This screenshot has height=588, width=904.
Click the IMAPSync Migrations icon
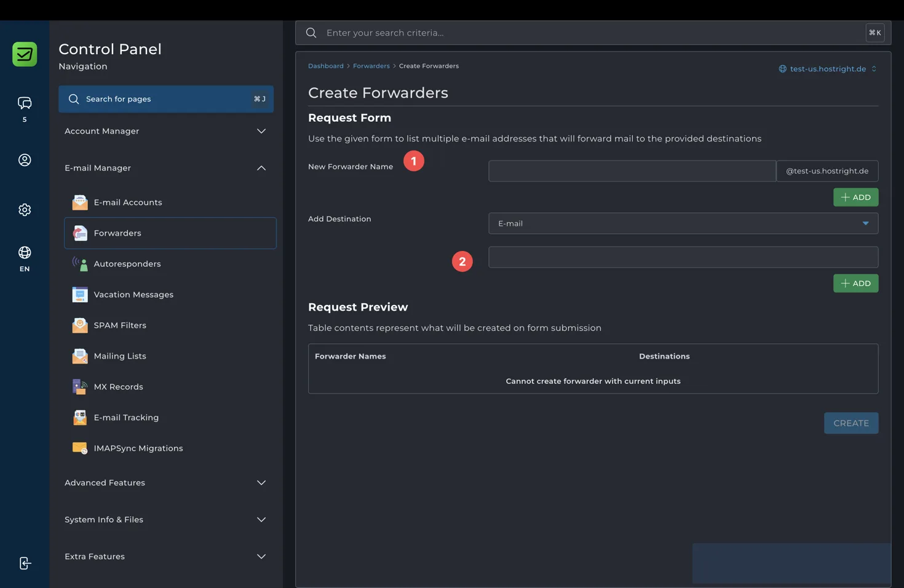pyautogui.click(x=80, y=448)
